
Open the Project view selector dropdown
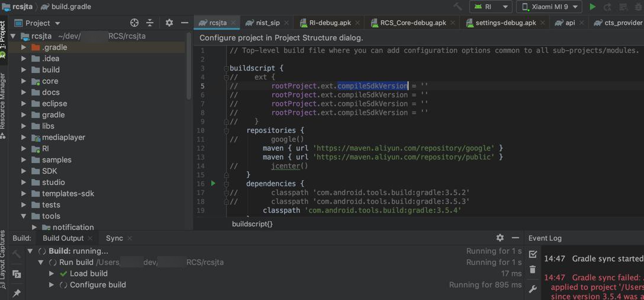(37, 23)
